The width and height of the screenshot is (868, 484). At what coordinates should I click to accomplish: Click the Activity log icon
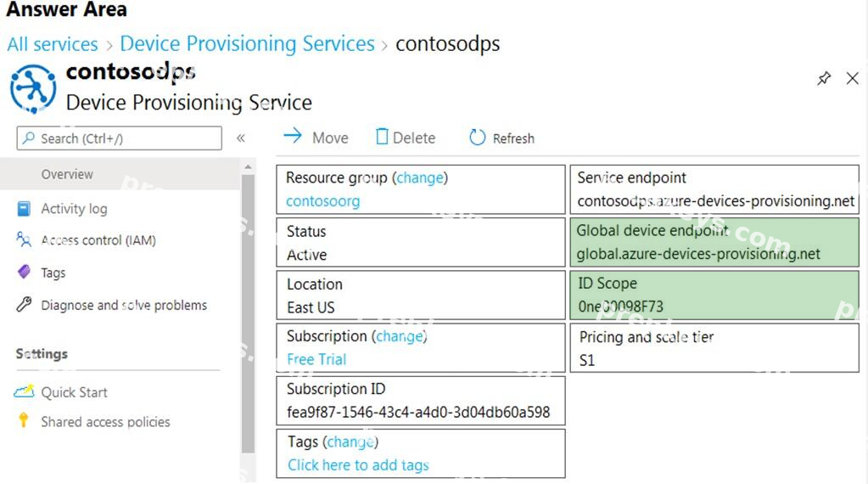coord(24,209)
